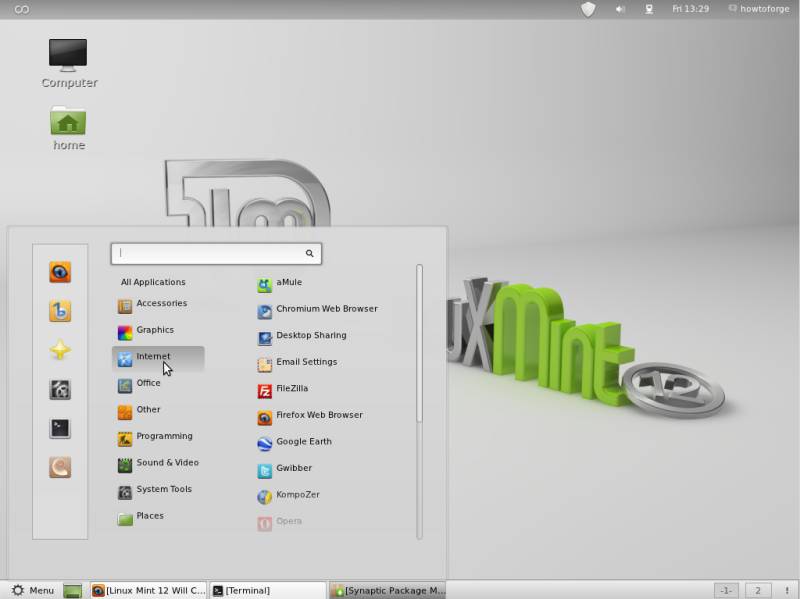The image size is (800, 599).
Task: Switch to workspace 1 in the pager
Action: [x=726, y=591]
